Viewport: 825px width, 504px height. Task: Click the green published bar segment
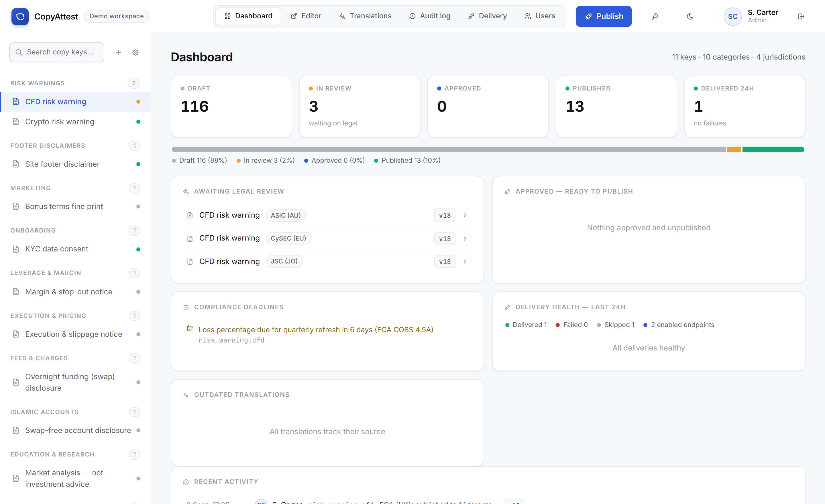pyautogui.click(x=773, y=149)
